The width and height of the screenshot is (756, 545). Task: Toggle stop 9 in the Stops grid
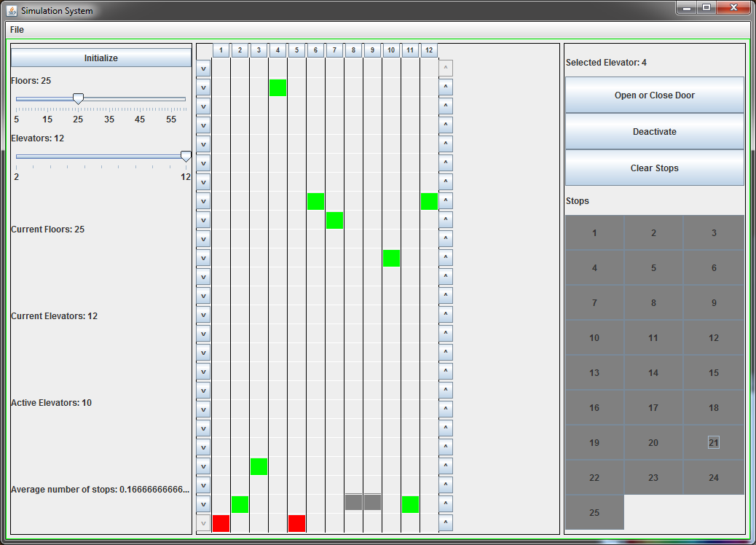tap(714, 303)
